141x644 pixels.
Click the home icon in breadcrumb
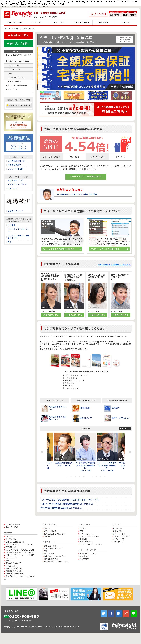pos(5,29)
